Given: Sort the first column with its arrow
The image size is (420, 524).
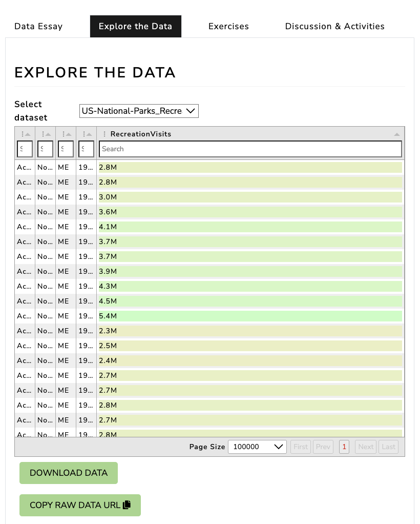Looking at the screenshot, I should point(28,134).
